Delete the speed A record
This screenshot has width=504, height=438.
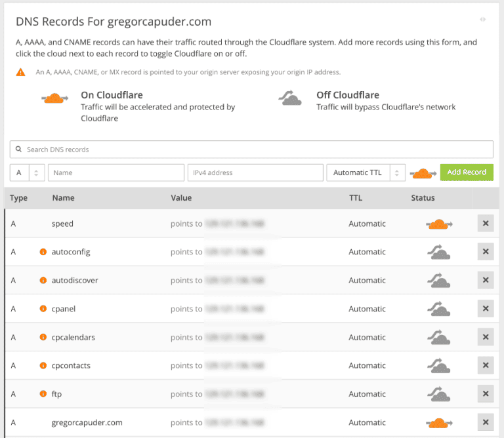485,224
